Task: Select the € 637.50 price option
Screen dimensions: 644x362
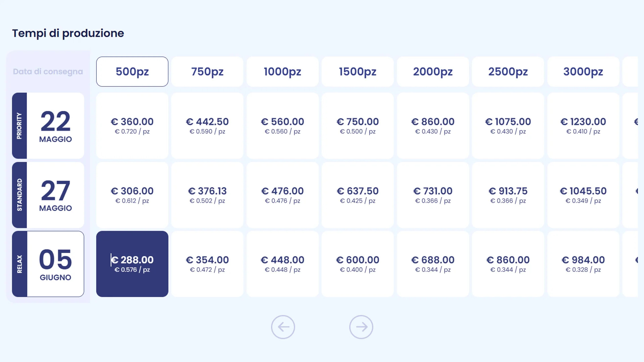Action: [x=358, y=195]
